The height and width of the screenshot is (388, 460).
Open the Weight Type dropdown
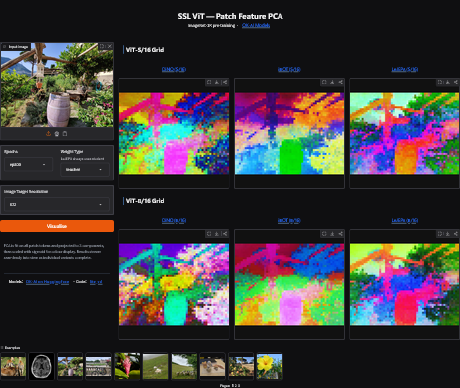(x=85, y=169)
